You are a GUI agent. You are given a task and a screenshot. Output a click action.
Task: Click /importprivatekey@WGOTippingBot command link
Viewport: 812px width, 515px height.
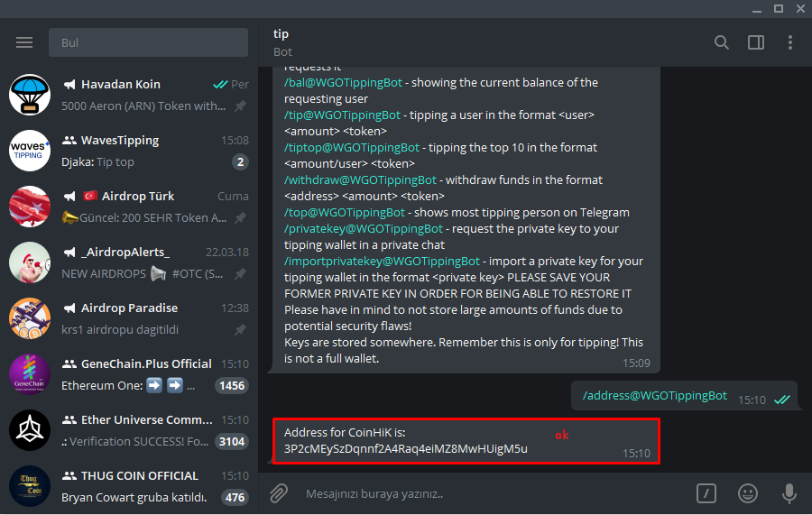(x=382, y=261)
